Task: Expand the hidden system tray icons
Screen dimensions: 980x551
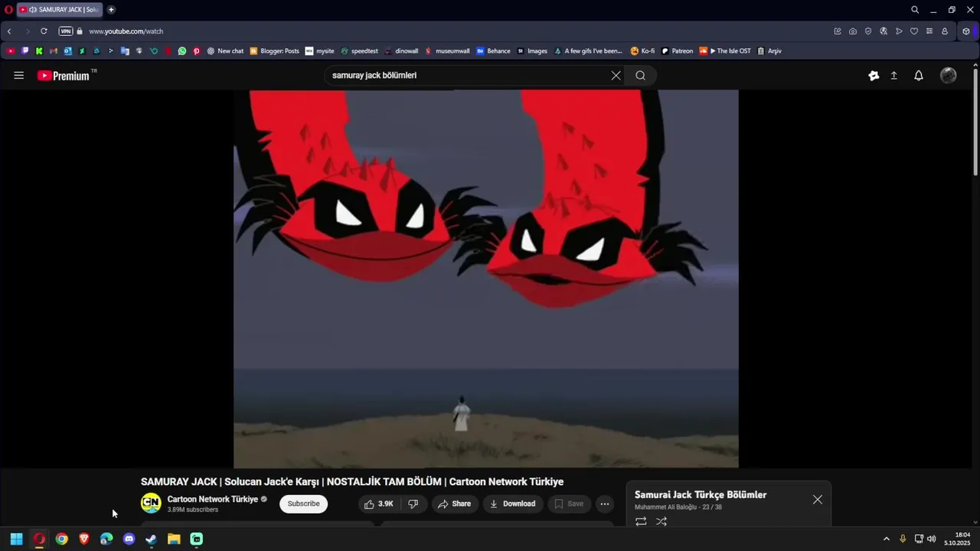Action: pyautogui.click(x=887, y=539)
